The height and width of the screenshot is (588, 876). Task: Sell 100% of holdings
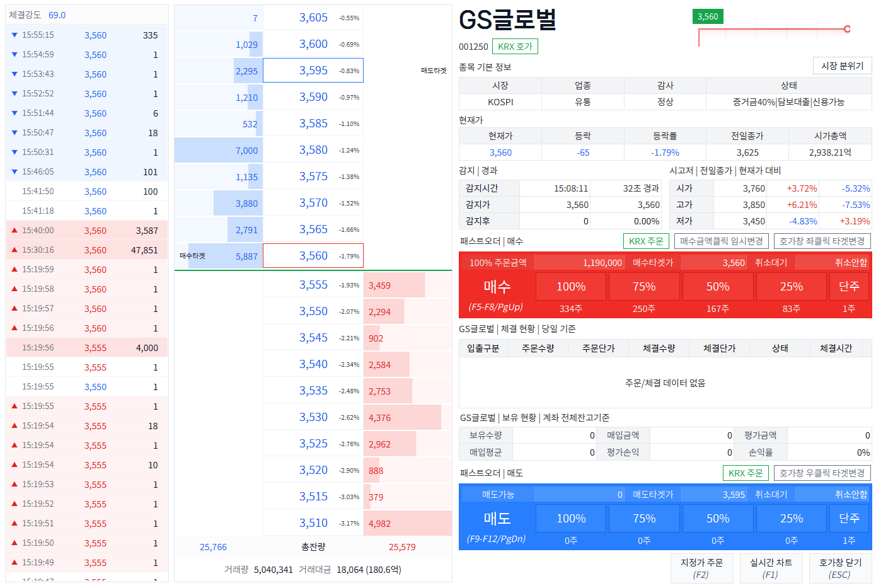[571, 518]
